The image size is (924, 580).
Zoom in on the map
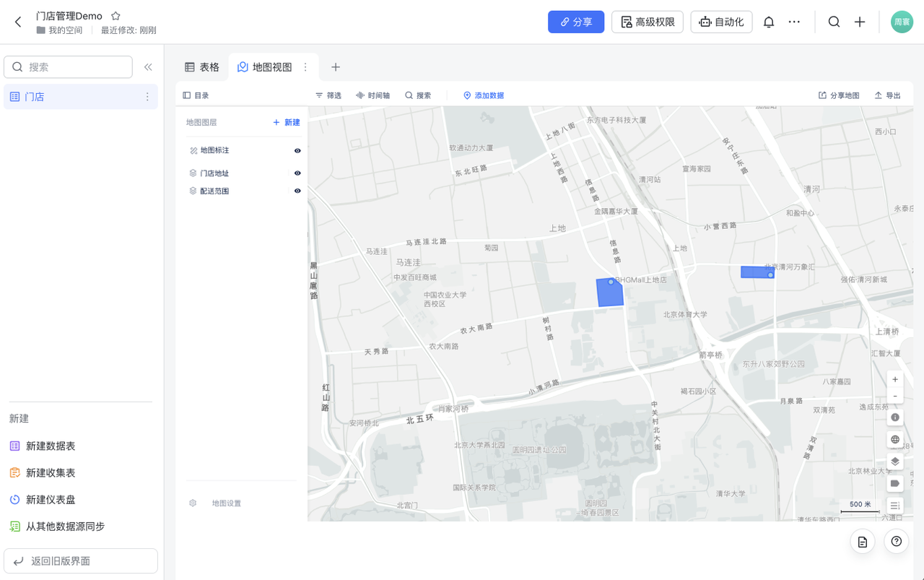pyautogui.click(x=895, y=379)
